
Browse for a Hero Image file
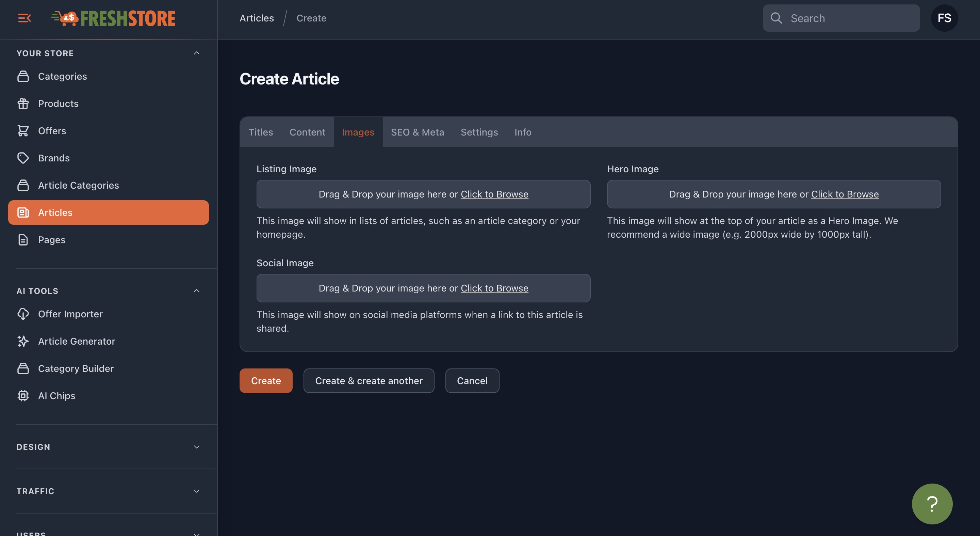click(845, 194)
